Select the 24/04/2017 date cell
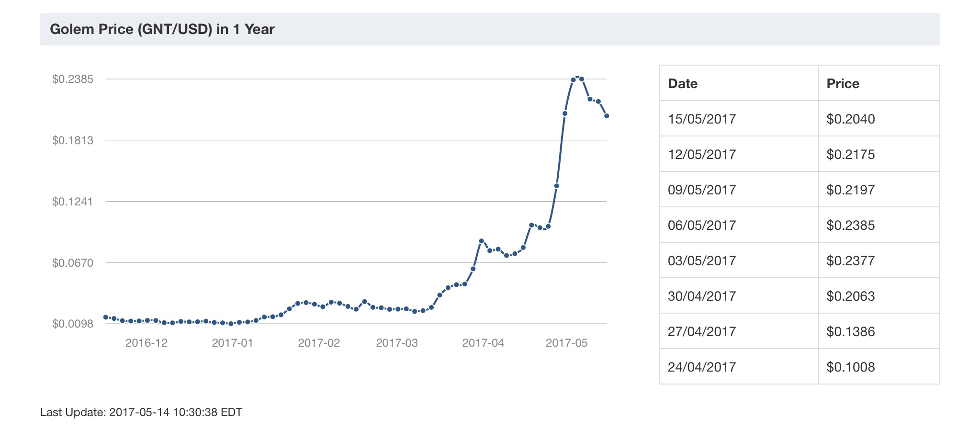Screen dimensions: 980x430 click(739, 366)
